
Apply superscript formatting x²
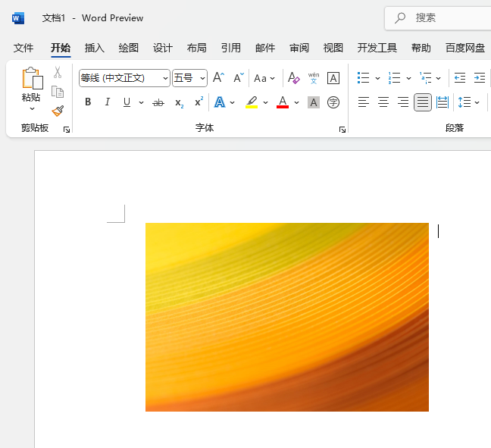tap(199, 102)
